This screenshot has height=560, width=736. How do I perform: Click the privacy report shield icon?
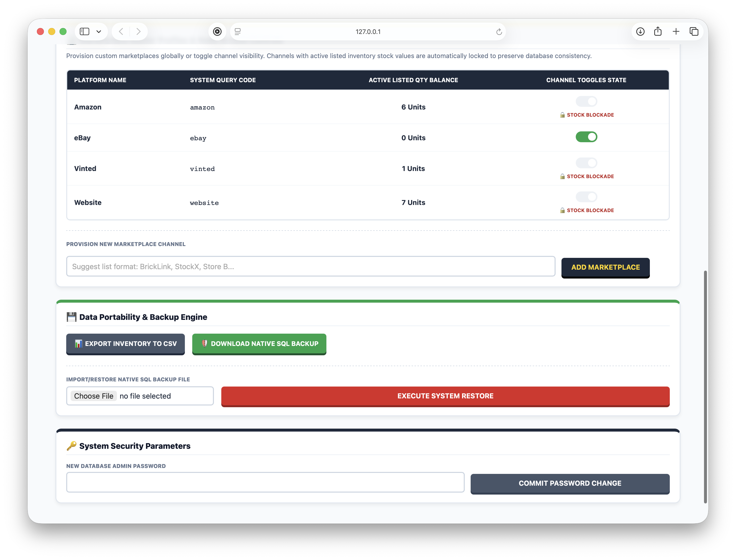pos(217,32)
